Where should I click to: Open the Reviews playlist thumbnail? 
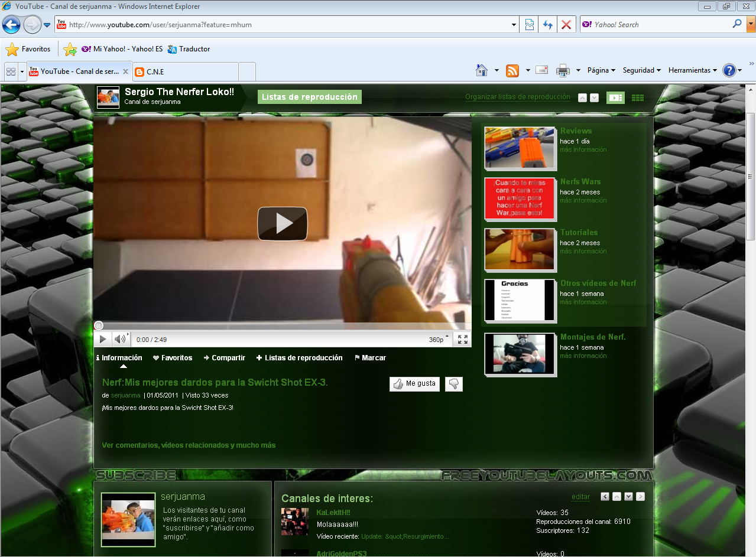pyautogui.click(x=520, y=148)
